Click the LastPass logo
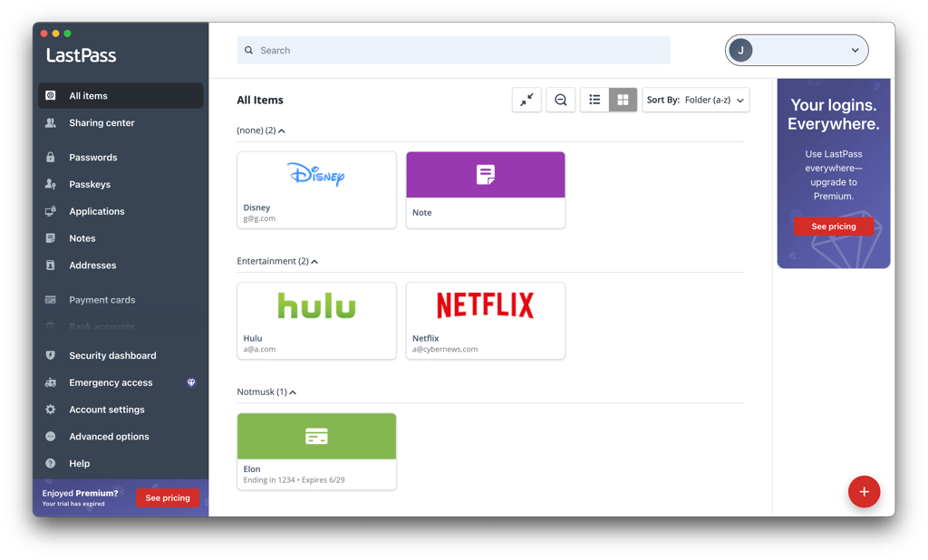The image size is (928, 560). point(81,55)
